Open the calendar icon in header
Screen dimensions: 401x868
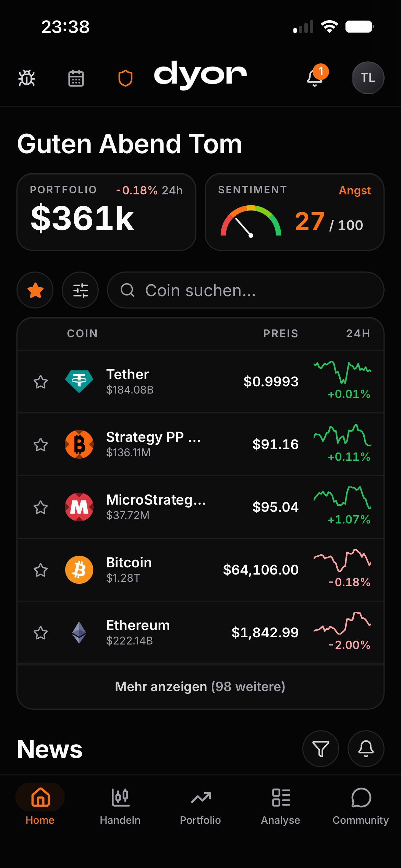(x=76, y=78)
